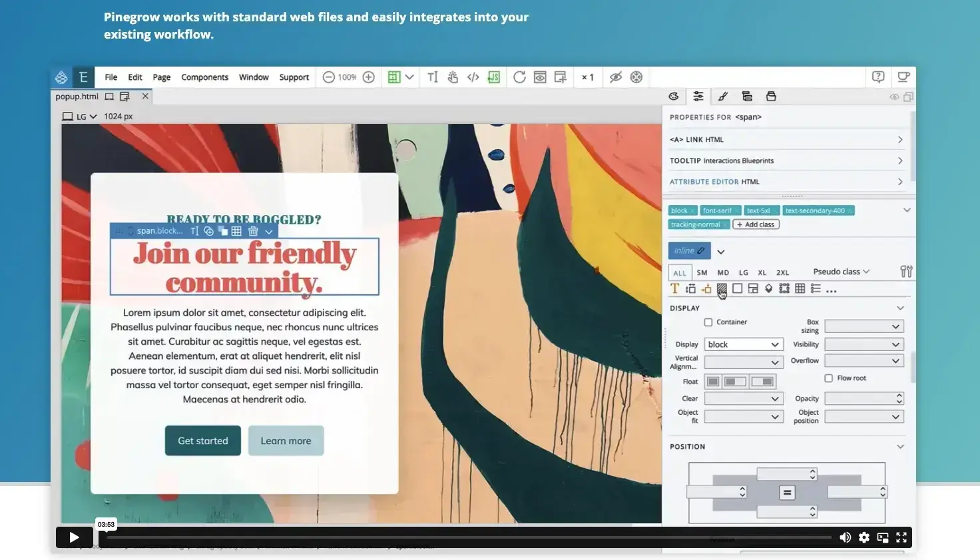The width and height of the screenshot is (980, 560).
Task: Open the File menu
Action: point(111,77)
